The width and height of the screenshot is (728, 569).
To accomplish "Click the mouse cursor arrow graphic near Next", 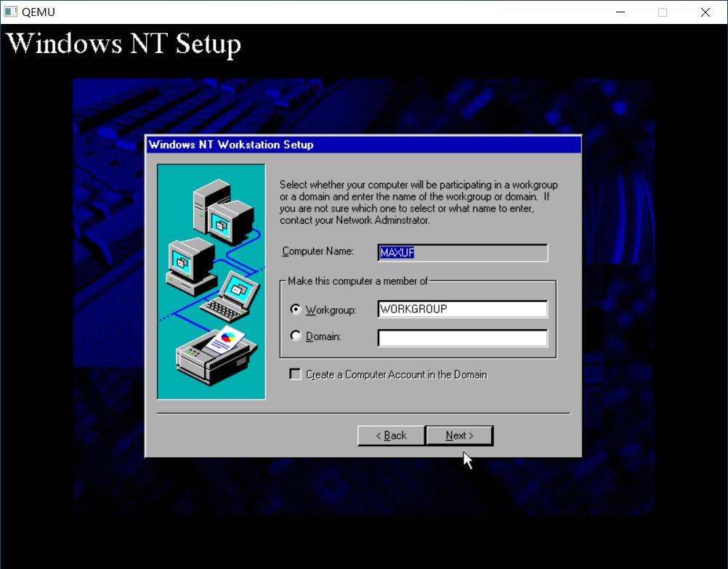I will point(467,459).
